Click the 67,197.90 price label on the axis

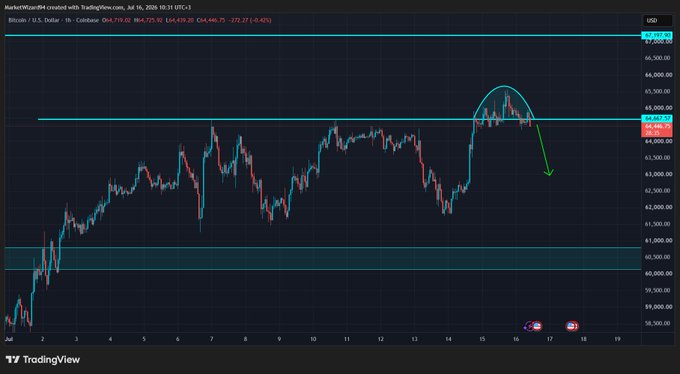[x=657, y=35]
